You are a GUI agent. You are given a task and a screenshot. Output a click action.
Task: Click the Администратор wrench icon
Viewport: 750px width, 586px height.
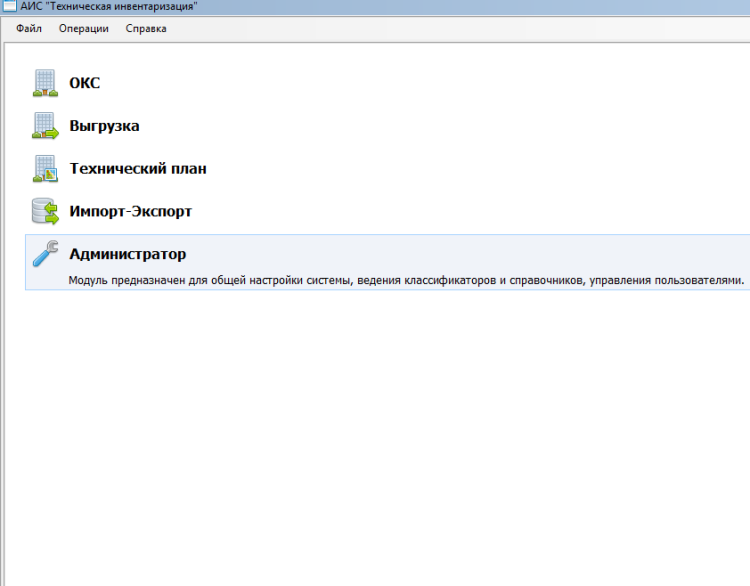pos(46,254)
